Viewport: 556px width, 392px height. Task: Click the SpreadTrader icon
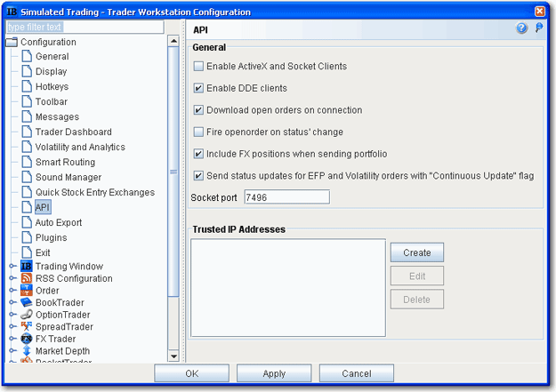27,326
